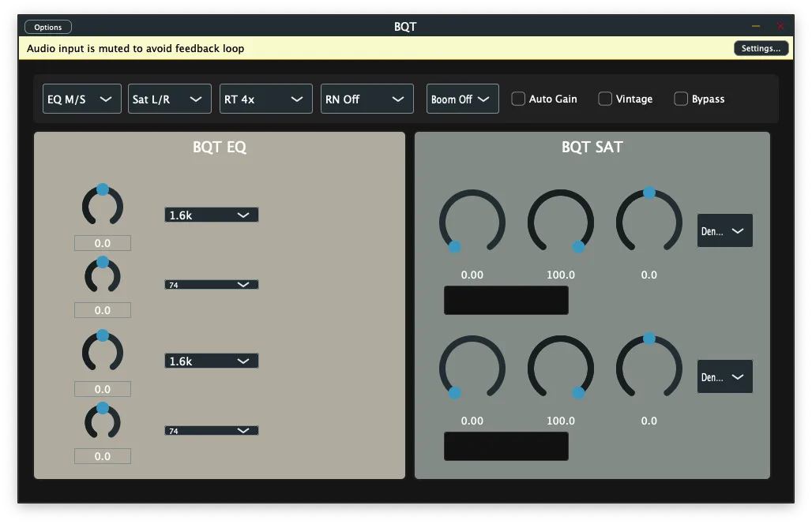Image resolution: width=812 pixels, height=524 pixels.
Task: Expand the Sat L/R mode dropdown
Action: [x=169, y=99]
